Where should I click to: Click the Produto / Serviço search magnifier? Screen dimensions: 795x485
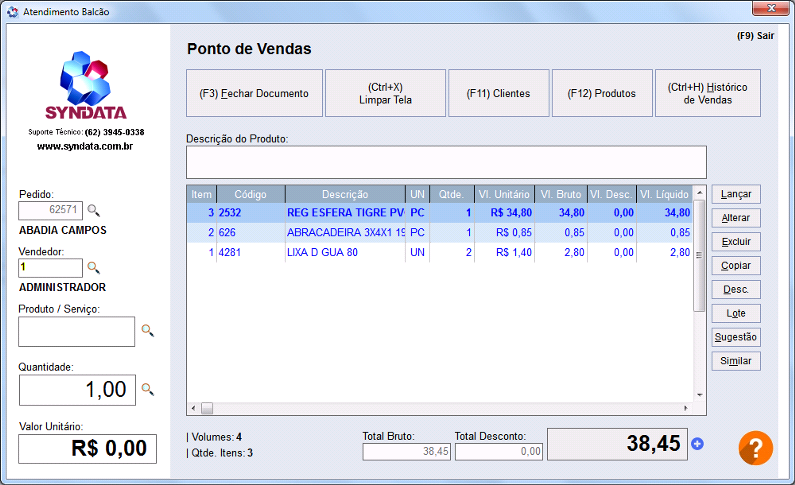click(x=148, y=331)
